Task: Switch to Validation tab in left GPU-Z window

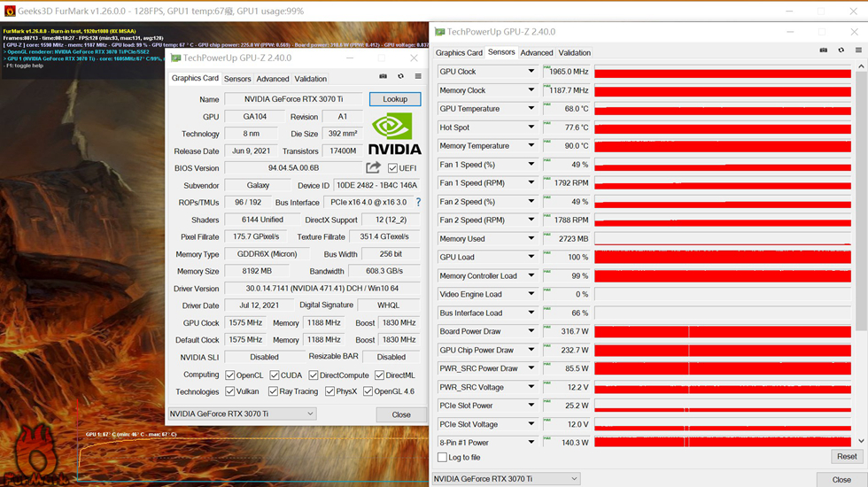Action: pos(311,79)
